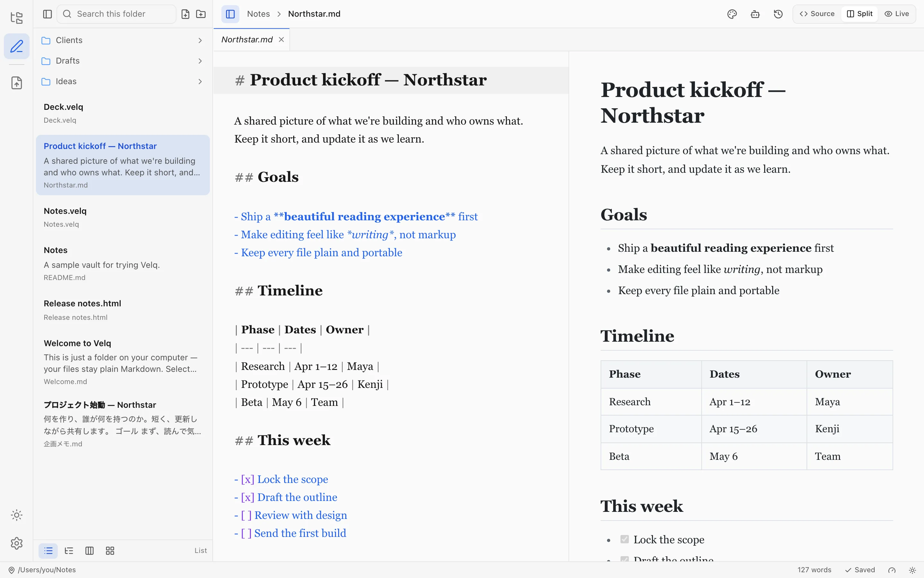Open the robot assistant icon in top bar
This screenshot has width=924, height=578.
pos(755,14)
